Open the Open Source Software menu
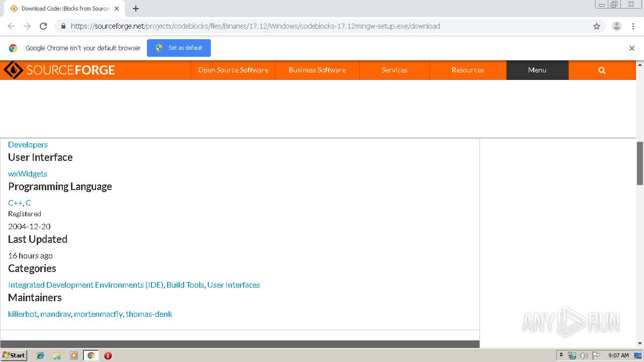This screenshot has width=644, height=362. pyautogui.click(x=233, y=70)
